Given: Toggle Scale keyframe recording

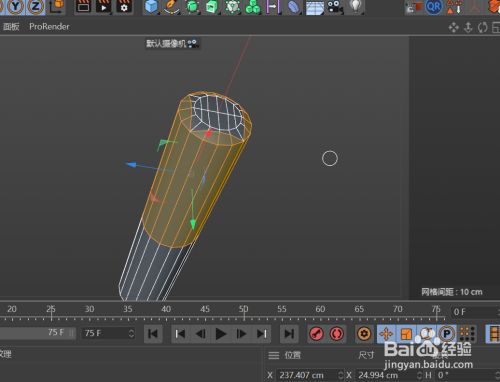Looking at the screenshot, I should point(406,334).
